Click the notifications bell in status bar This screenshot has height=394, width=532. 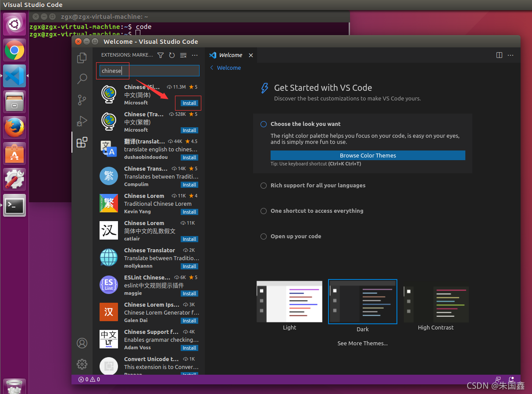coord(511,380)
